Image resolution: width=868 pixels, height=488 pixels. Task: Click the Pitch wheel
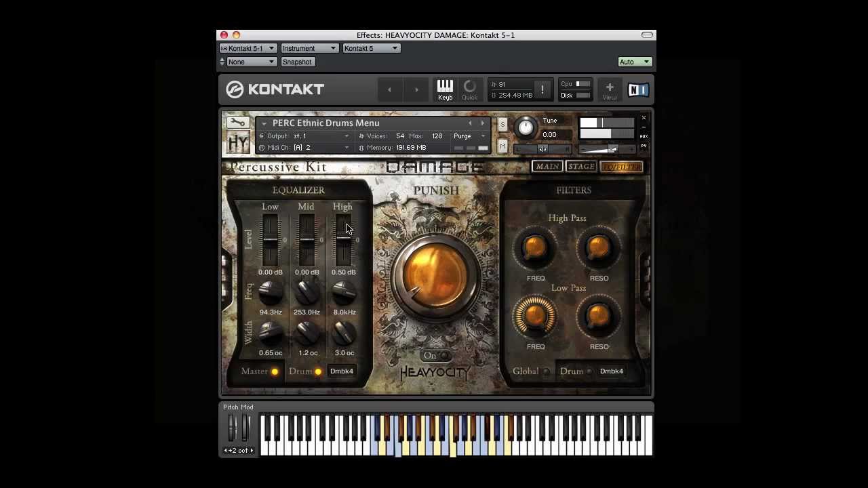coord(231,428)
